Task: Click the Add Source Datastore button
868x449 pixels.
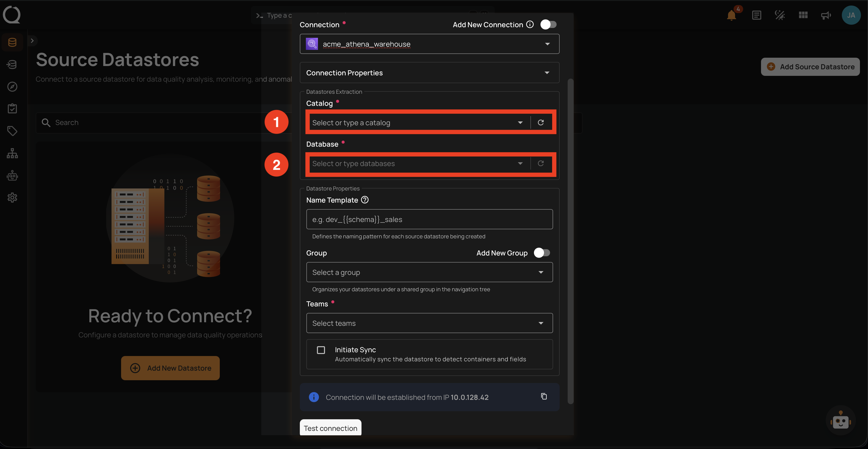Action: pyautogui.click(x=810, y=67)
